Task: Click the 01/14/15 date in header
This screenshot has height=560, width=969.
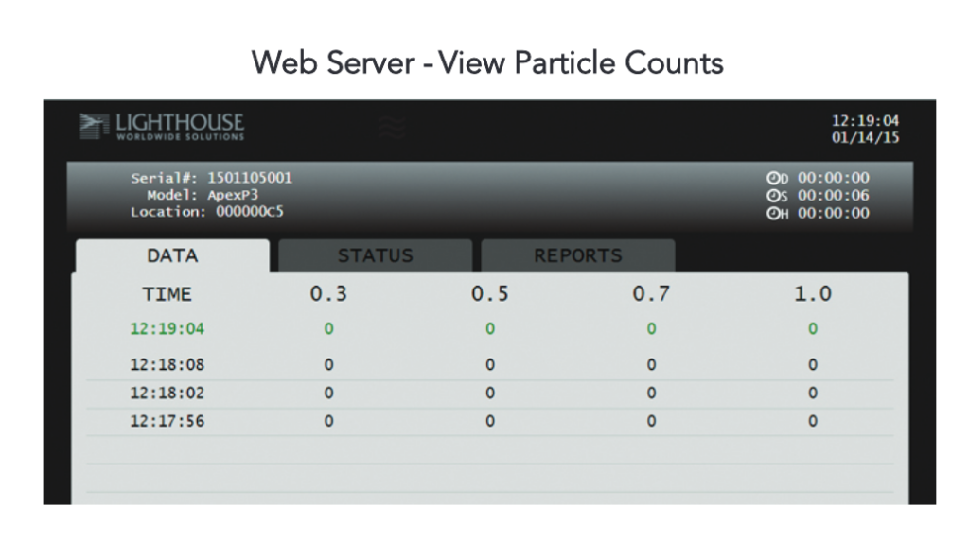Action: 865,138
